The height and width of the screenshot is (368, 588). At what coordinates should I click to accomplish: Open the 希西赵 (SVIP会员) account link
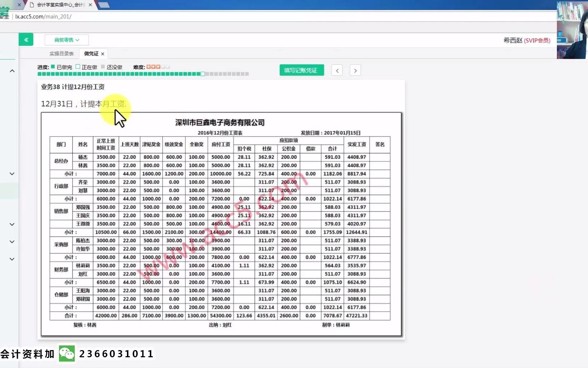click(527, 40)
